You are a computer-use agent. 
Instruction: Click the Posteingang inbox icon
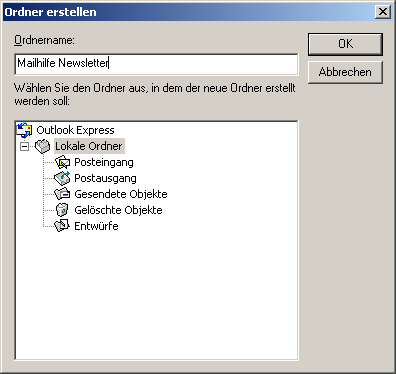point(62,162)
